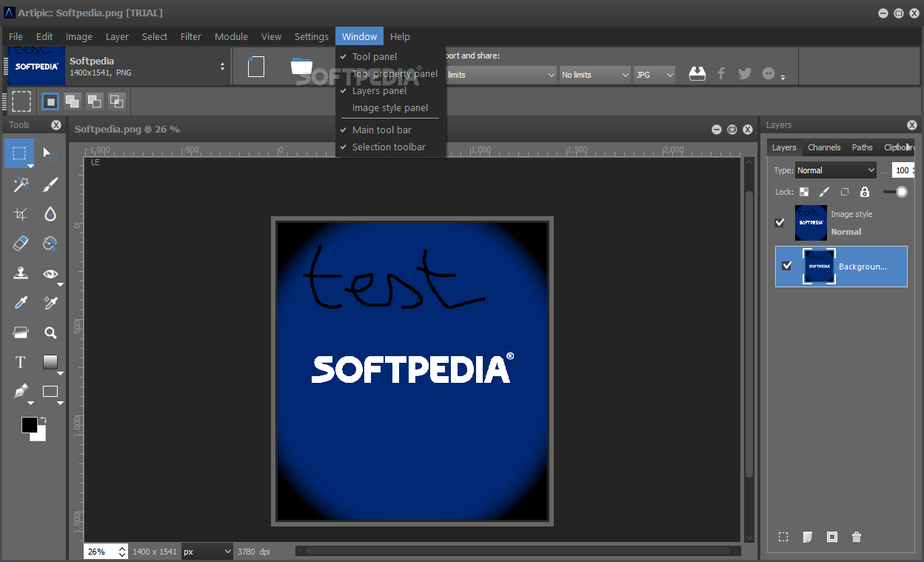Select the zoom magnifier tool
Viewport: 924px width, 562px height.
(50, 332)
